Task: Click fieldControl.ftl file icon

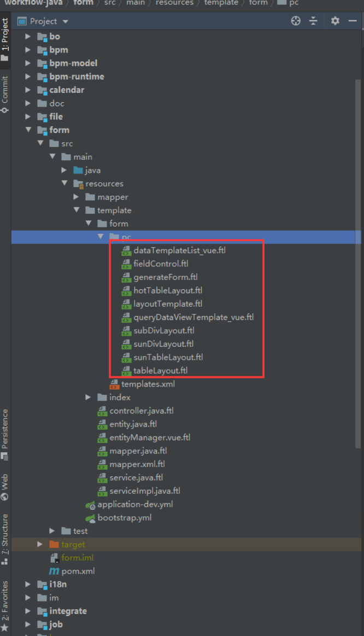Action: click(126, 264)
